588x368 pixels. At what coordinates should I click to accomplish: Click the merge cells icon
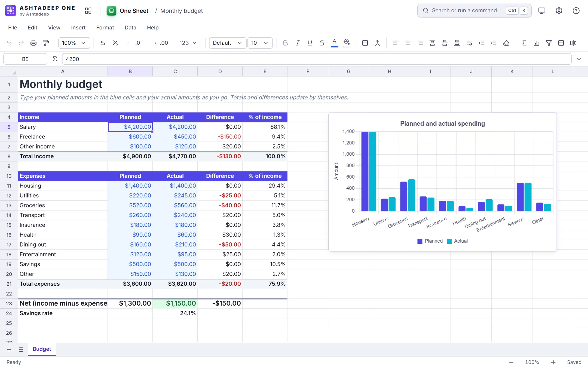coord(377,43)
